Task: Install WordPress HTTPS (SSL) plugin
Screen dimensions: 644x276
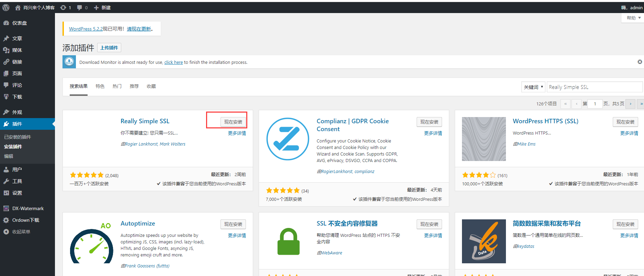Action: (625, 122)
